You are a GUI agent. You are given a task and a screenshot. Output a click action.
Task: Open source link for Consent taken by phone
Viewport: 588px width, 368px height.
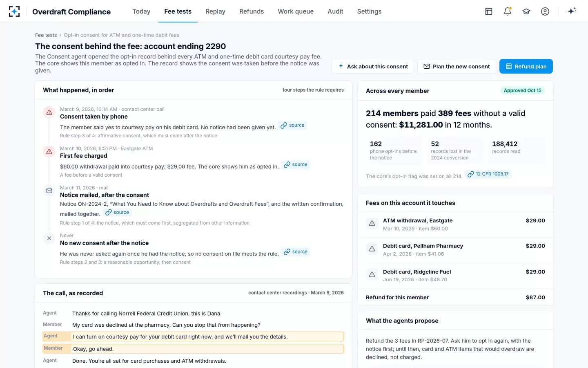(292, 125)
